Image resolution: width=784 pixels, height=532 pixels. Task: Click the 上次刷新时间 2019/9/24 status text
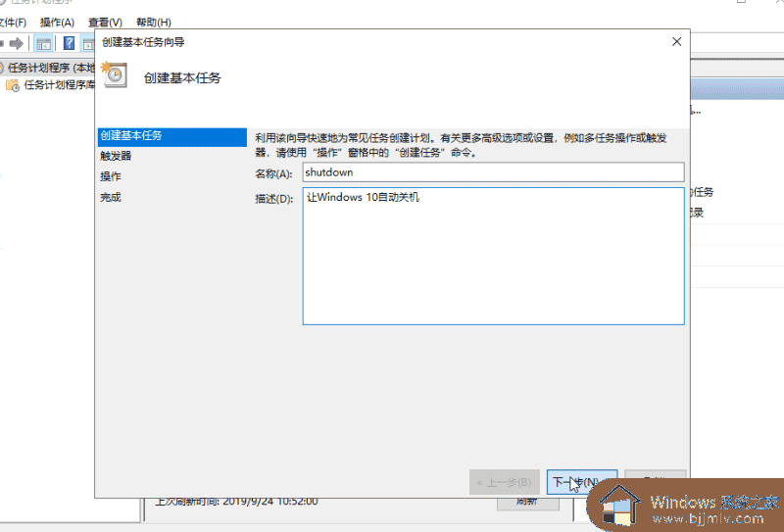pyautogui.click(x=236, y=501)
